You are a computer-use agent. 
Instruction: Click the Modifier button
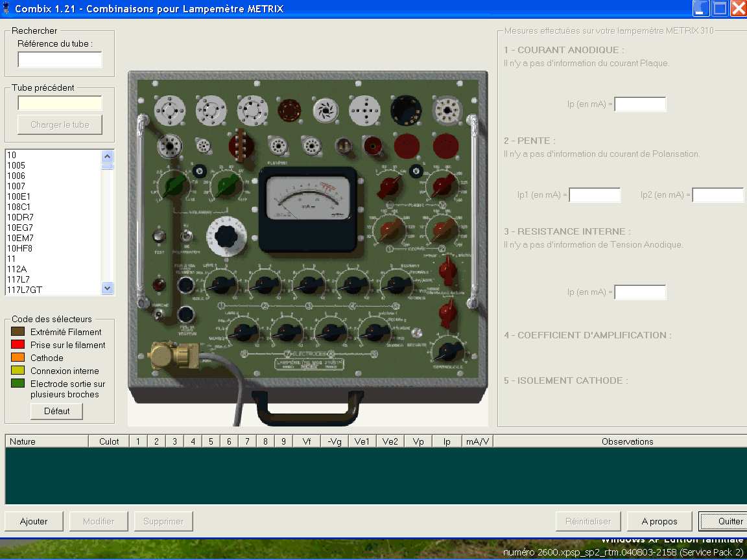click(99, 521)
